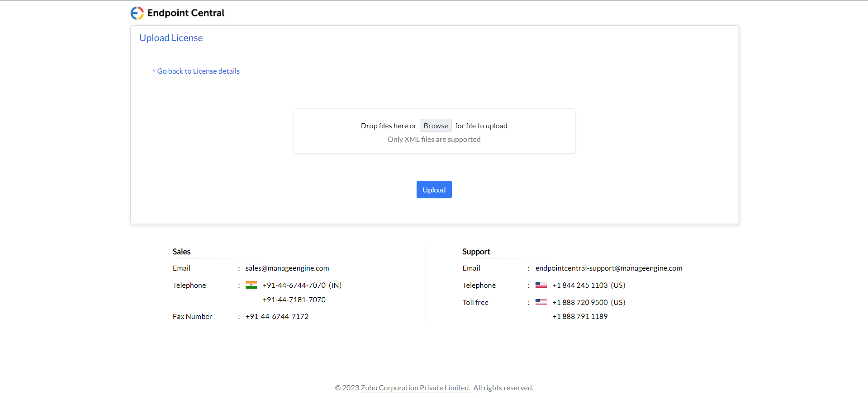Screen dimensions: 868x398
Task: Click the back chevron before Go back
Action: pos(154,71)
